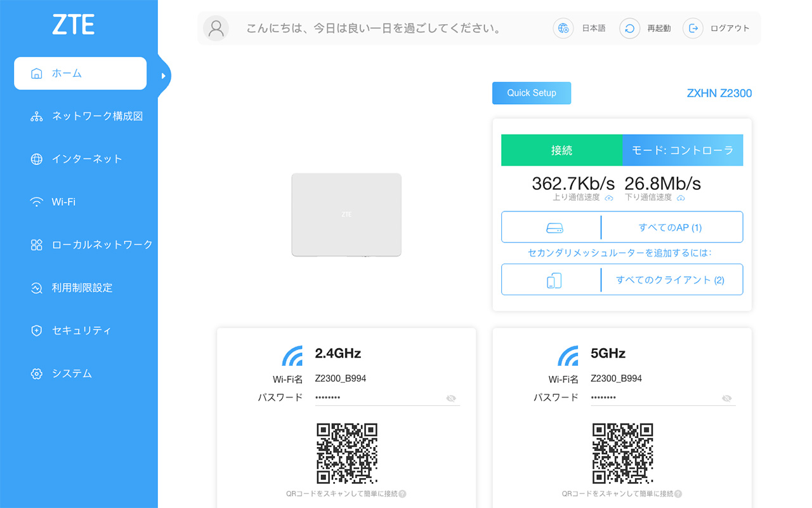Show the 2.4GHz Wi-Fi password
Viewport: 812px width, 508px height.
450,398
